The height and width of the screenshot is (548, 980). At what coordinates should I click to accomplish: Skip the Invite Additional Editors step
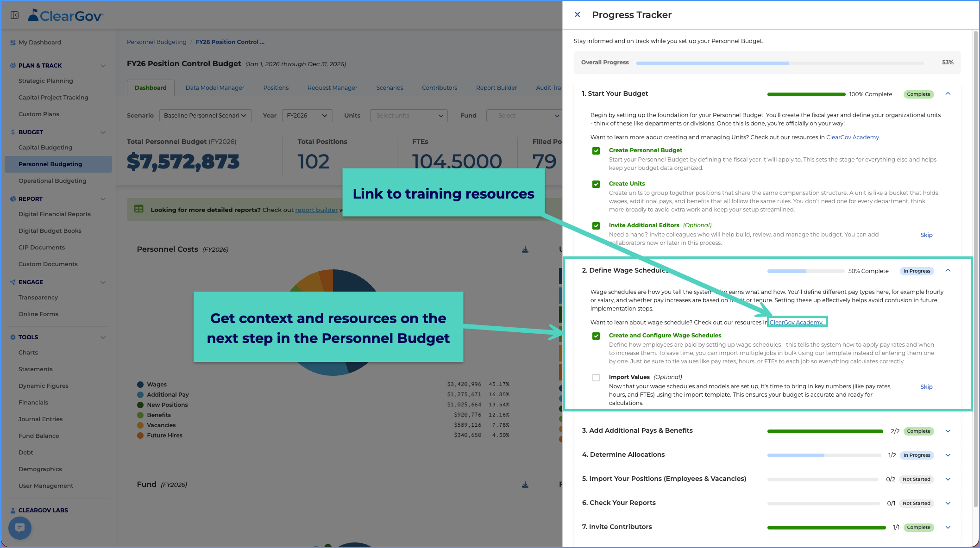[x=926, y=235]
